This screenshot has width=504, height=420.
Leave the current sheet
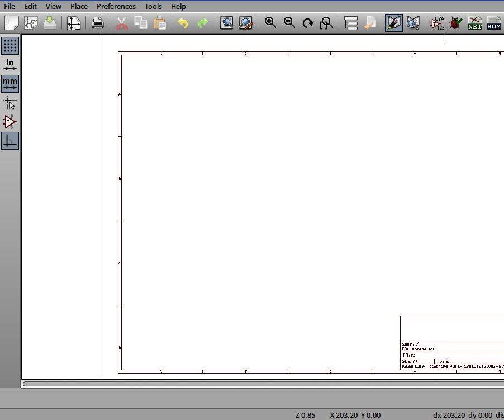point(370,23)
